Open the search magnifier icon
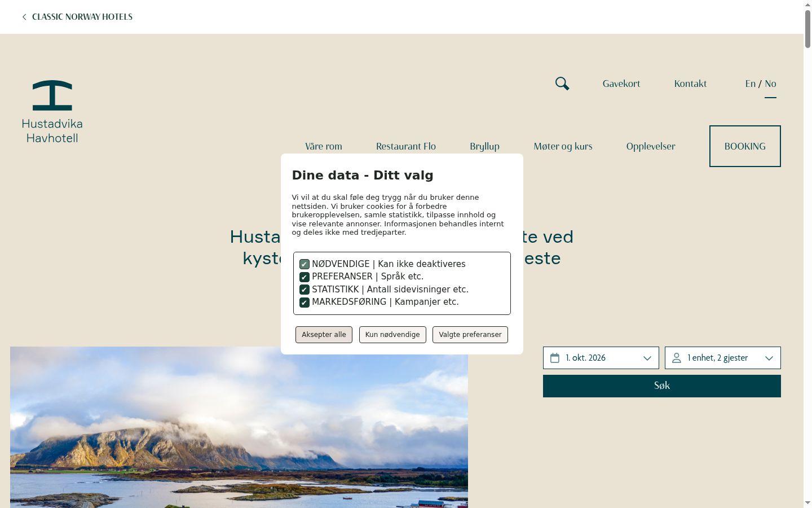 tap(562, 84)
